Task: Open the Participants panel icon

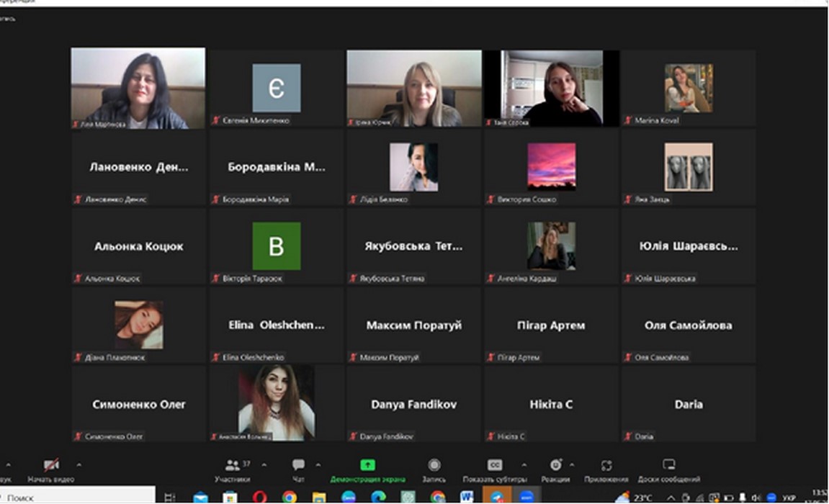Action: pos(232,465)
